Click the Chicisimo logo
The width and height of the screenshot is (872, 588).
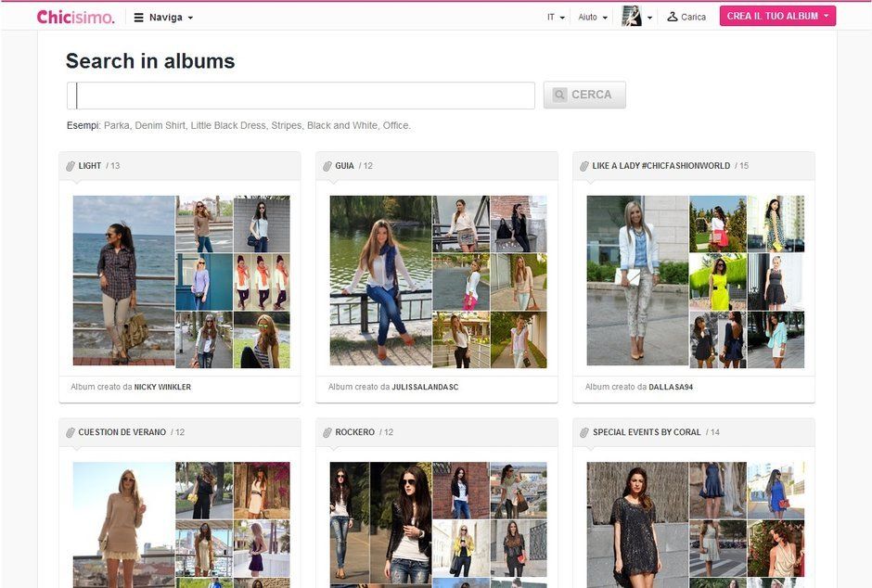[x=76, y=17]
